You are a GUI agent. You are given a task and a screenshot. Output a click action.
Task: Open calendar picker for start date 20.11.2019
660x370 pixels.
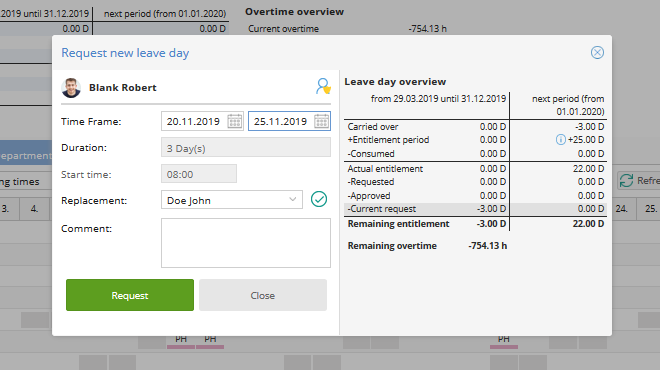234,121
